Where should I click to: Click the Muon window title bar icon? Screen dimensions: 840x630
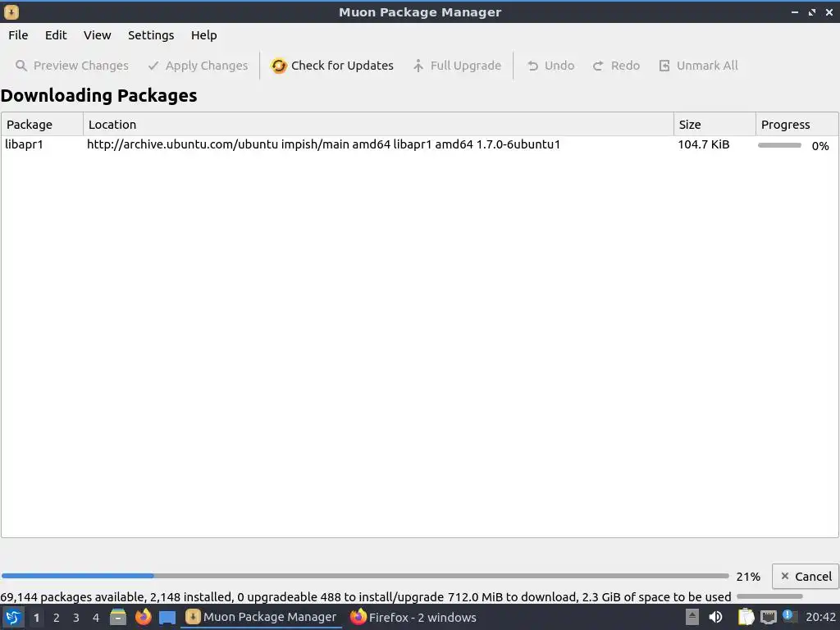pyautogui.click(x=11, y=11)
